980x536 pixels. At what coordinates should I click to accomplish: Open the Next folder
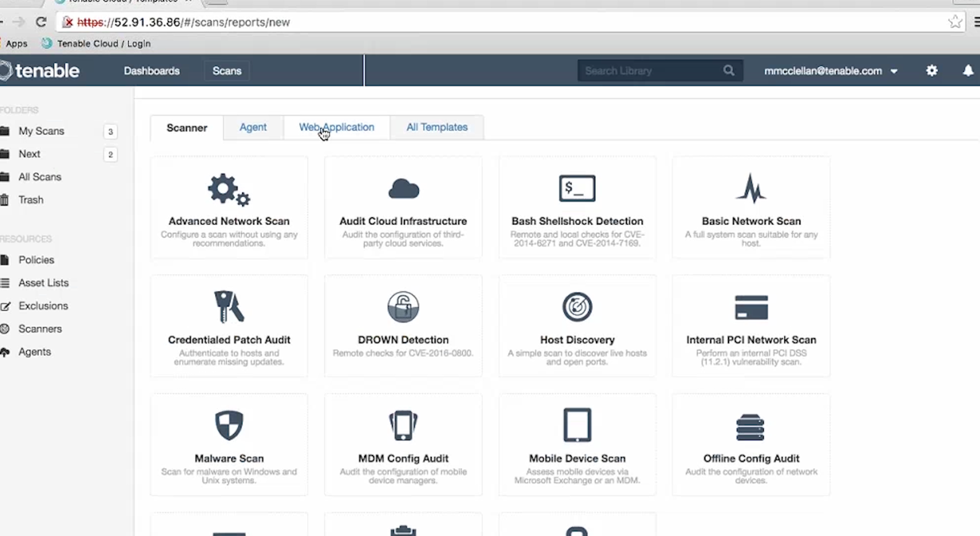[29, 154]
